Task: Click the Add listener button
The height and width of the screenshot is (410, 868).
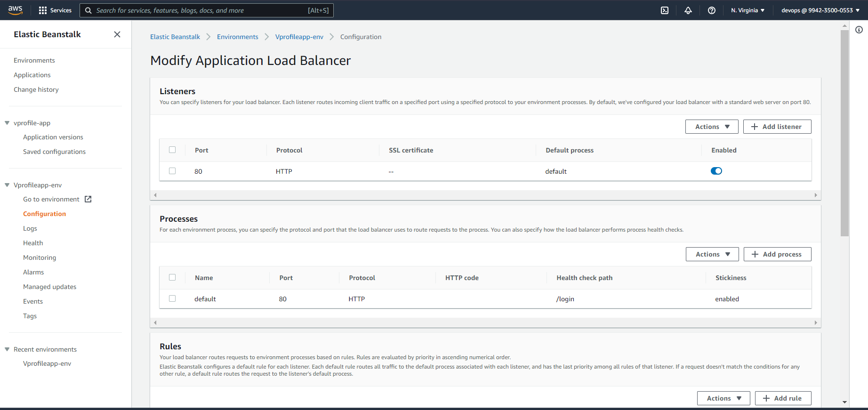Action: tap(777, 127)
